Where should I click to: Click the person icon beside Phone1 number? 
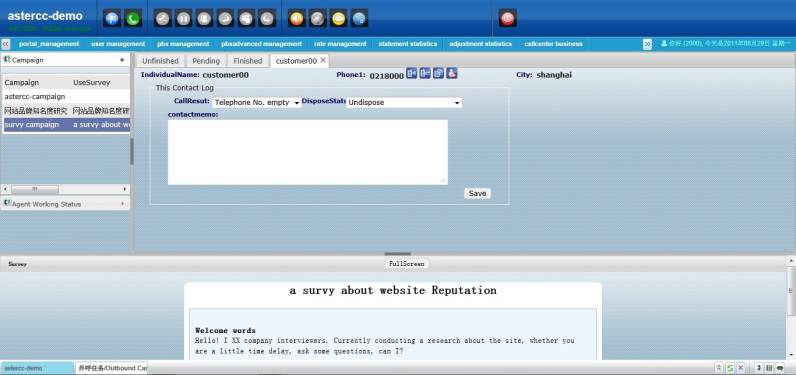pos(452,74)
